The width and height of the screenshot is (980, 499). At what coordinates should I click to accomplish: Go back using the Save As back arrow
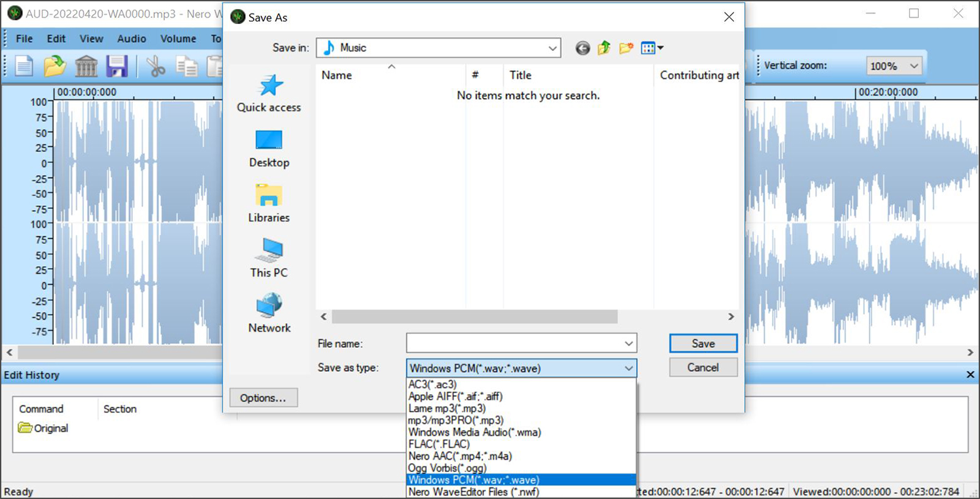point(582,48)
